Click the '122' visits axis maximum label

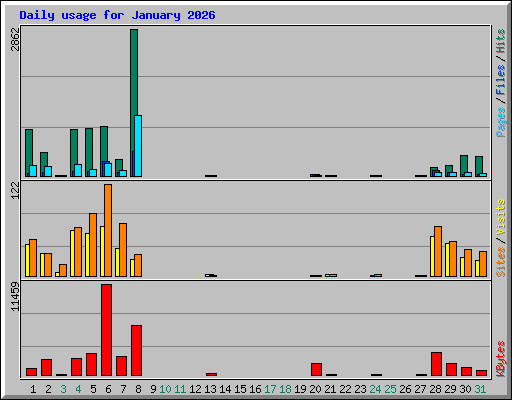(15, 190)
